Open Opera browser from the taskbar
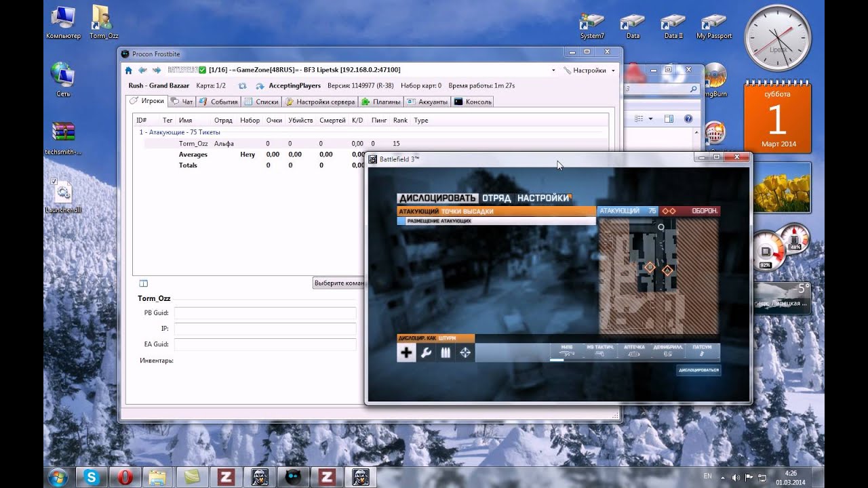This screenshot has width=868, height=488. (x=125, y=477)
